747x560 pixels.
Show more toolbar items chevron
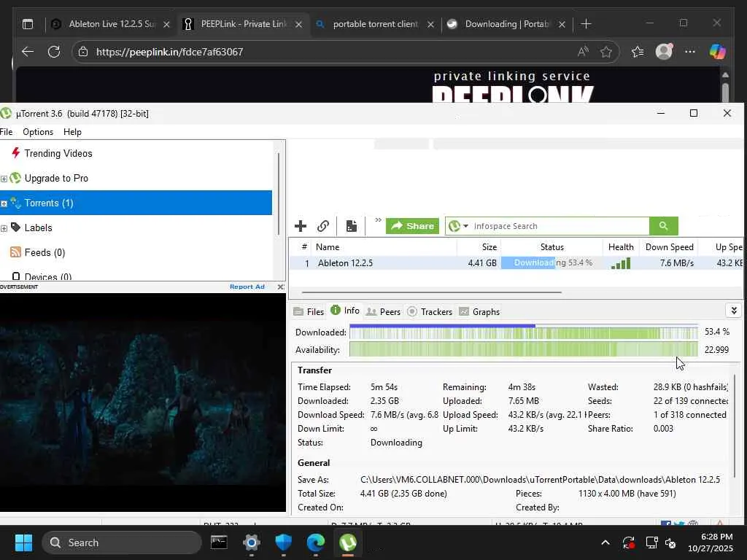[x=379, y=220]
